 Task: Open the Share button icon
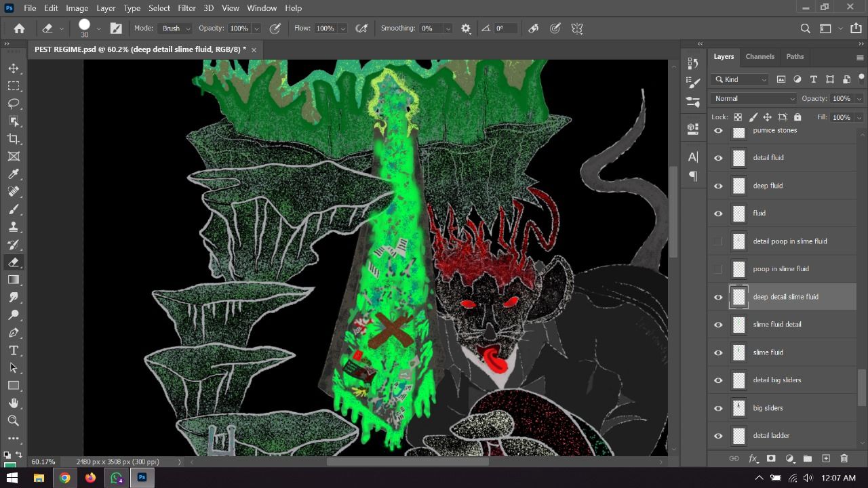pyautogui.click(x=856, y=28)
